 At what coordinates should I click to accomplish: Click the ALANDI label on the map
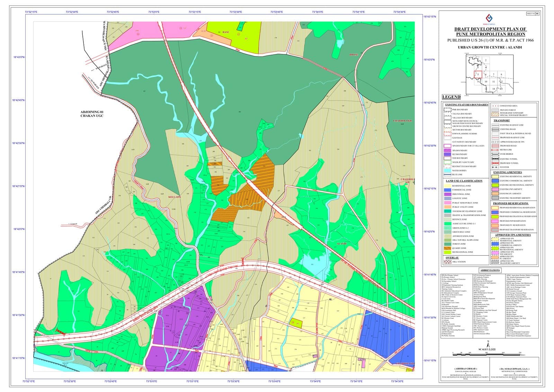tap(341, 244)
